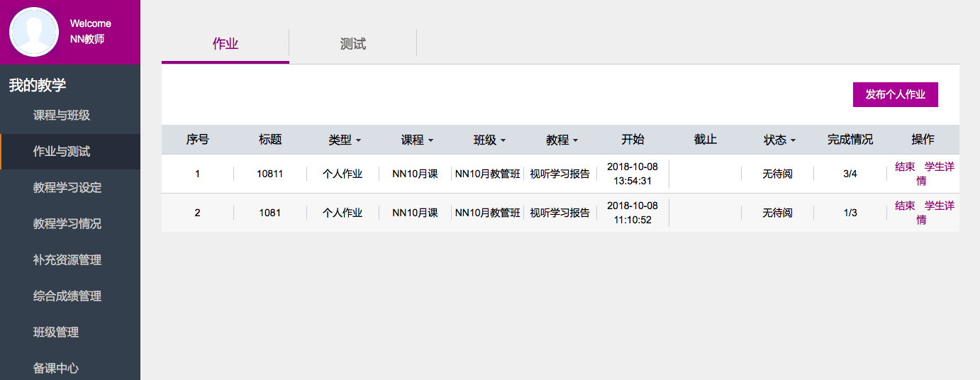
Task: Open 课程与班级 in the sidebar
Action: point(62,116)
